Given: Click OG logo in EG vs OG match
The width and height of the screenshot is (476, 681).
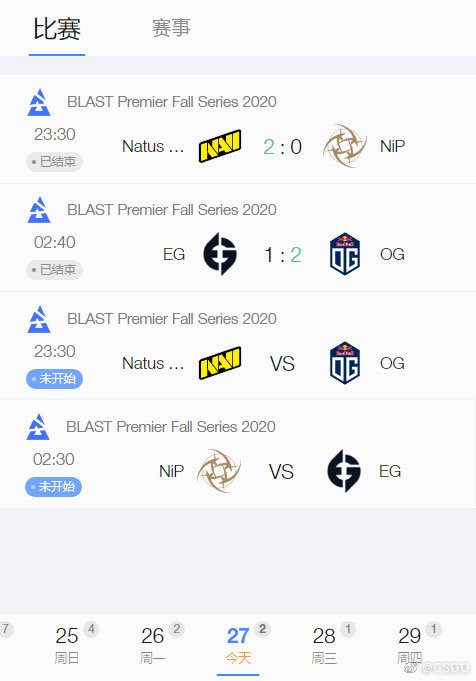Looking at the screenshot, I should tap(344, 254).
